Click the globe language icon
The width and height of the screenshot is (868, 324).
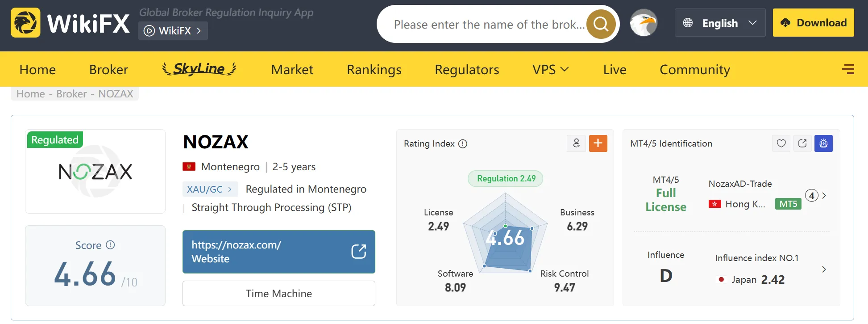pyautogui.click(x=688, y=23)
